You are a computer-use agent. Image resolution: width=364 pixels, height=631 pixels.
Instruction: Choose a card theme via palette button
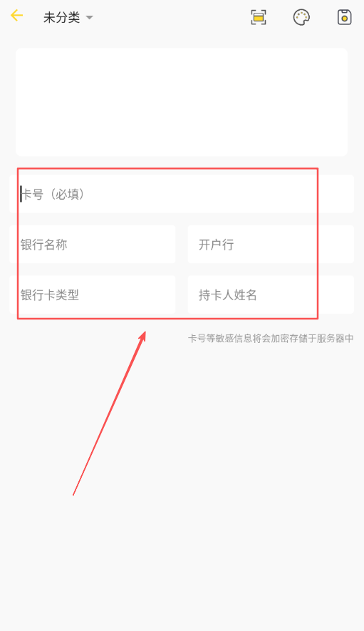[x=301, y=17]
